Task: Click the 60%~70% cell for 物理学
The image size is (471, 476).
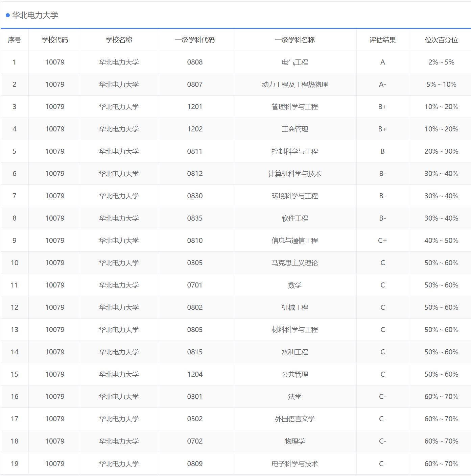Action: click(440, 441)
